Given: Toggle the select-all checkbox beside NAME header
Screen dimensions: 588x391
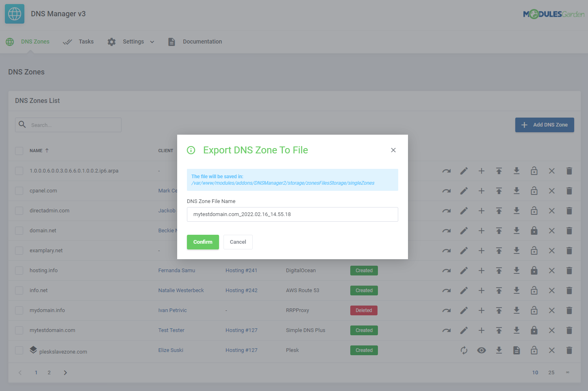Looking at the screenshot, I should [19, 151].
